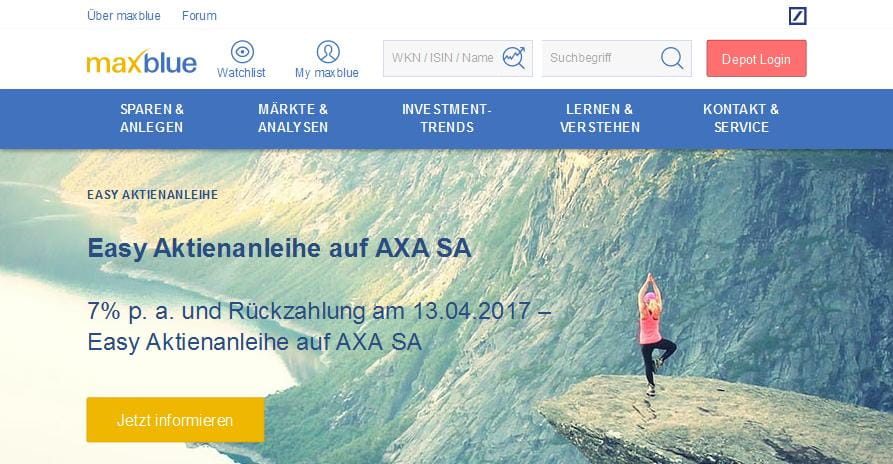Open the Lernen & Verstehen menu

click(x=600, y=118)
